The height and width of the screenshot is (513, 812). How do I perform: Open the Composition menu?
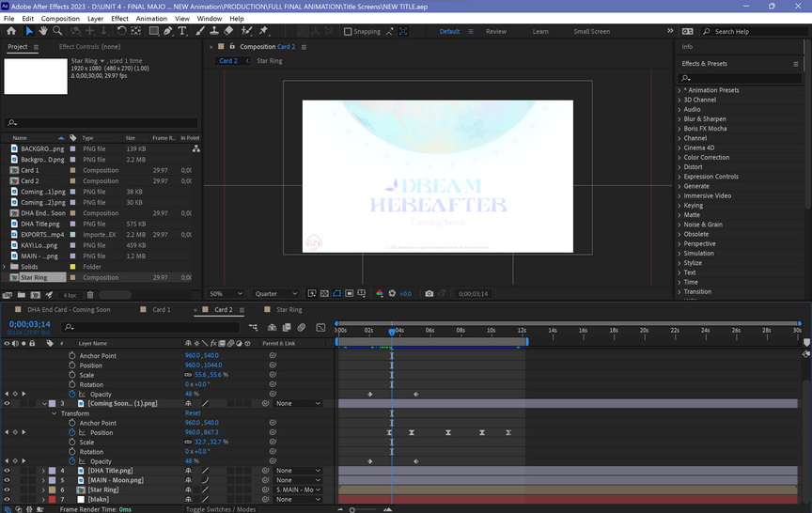coord(60,19)
